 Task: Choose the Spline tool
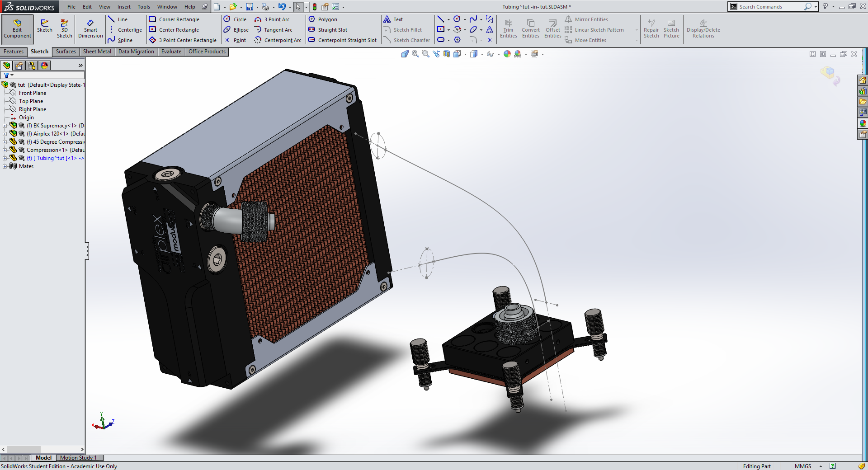pos(120,40)
